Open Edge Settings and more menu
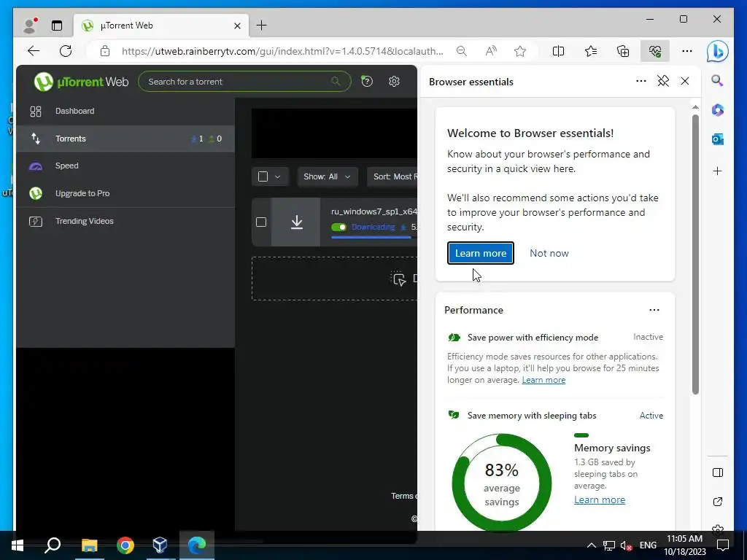The height and width of the screenshot is (560, 747). tap(687, 51)
